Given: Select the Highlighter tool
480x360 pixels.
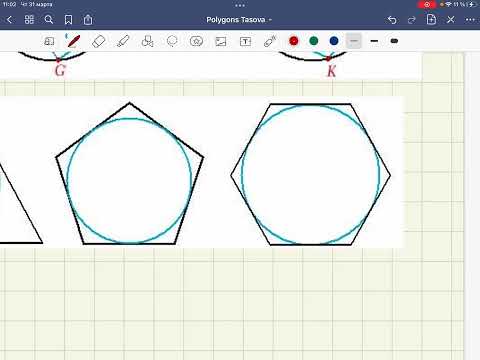Looking at the screenshot, I should tap(123, 41).
